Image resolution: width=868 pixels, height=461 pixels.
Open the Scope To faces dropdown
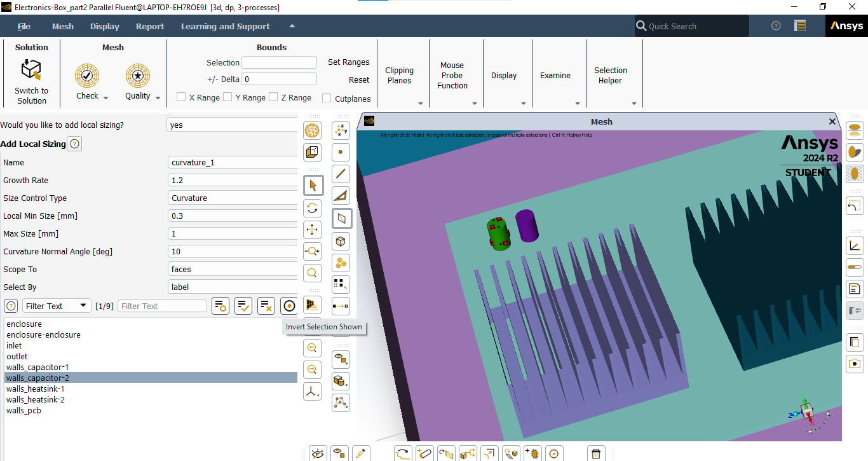(233, 269)
